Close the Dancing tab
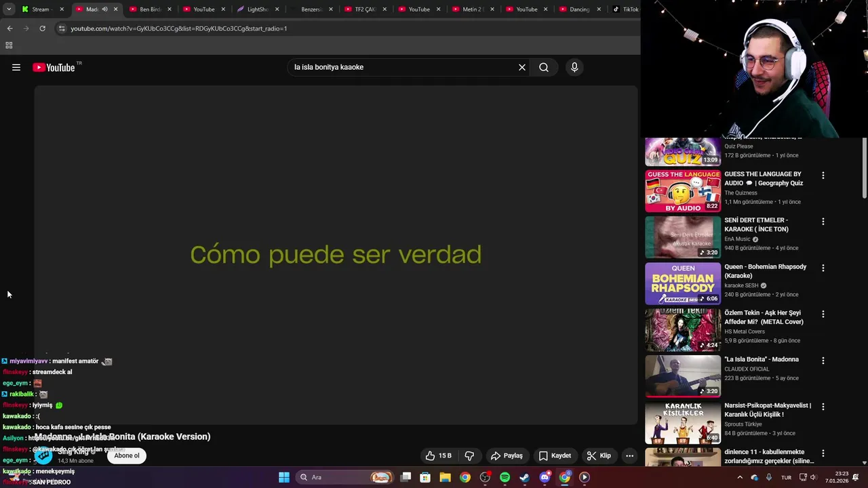 coord(600,9)
